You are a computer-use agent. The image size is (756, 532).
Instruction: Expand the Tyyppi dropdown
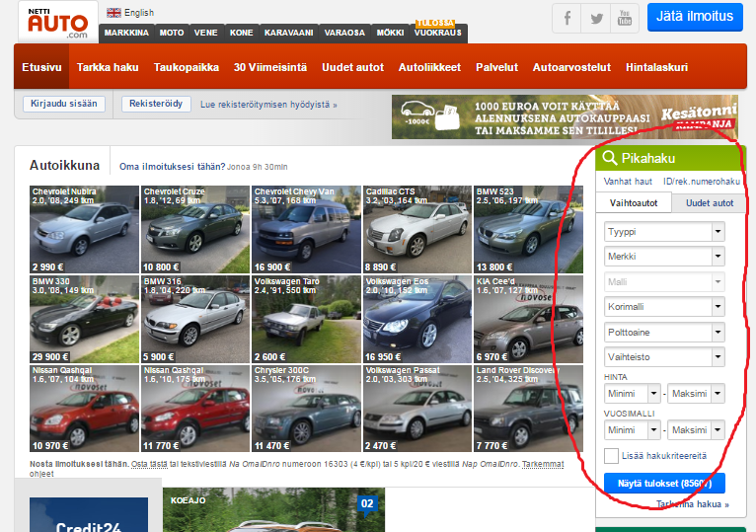pyautogui.click(x=664, y=232)
